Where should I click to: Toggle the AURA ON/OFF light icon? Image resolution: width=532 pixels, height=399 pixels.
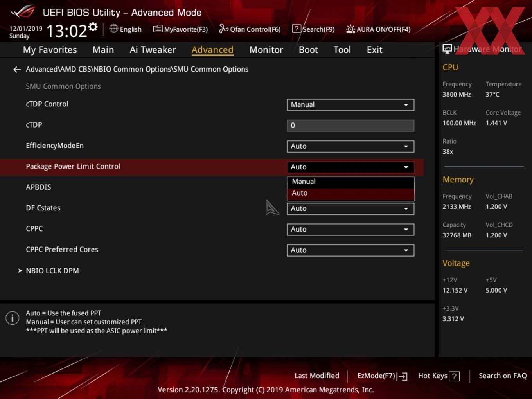click(x=350, y=29)
